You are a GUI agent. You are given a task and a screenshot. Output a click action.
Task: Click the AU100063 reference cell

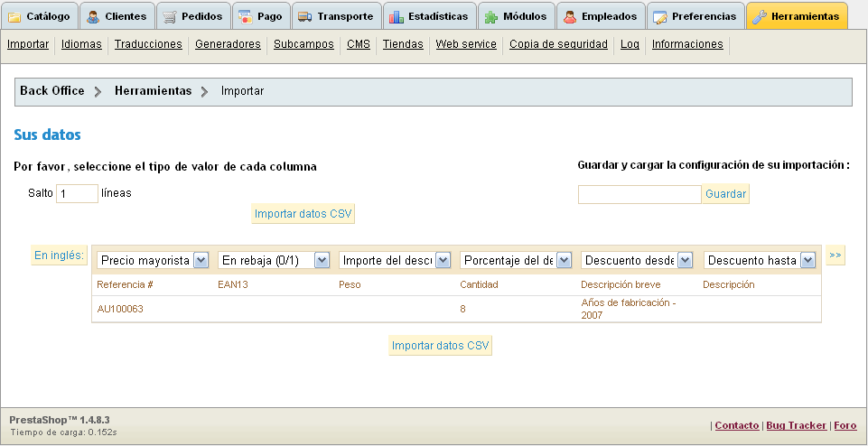point(120,310)
